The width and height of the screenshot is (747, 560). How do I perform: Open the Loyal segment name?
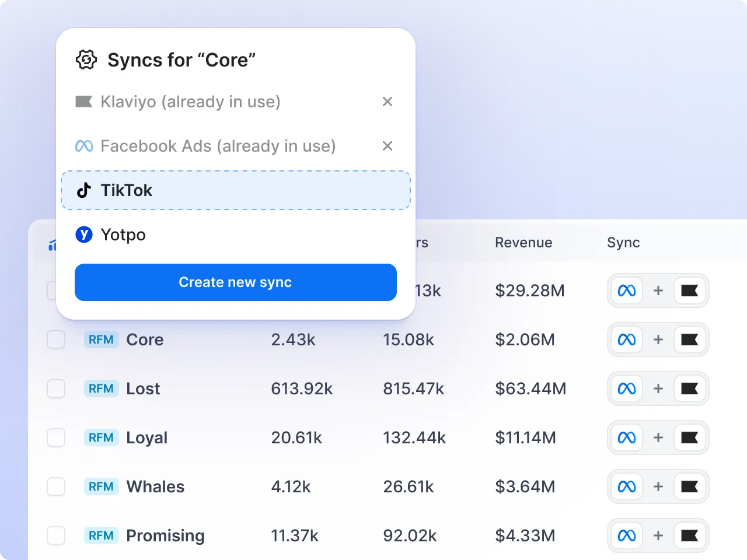click(x=147, y=437)
